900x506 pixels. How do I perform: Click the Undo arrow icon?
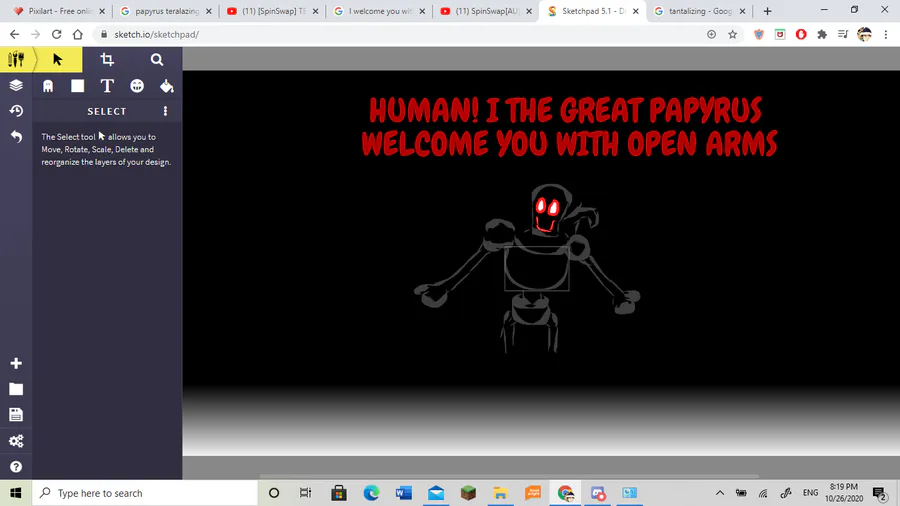16,137
